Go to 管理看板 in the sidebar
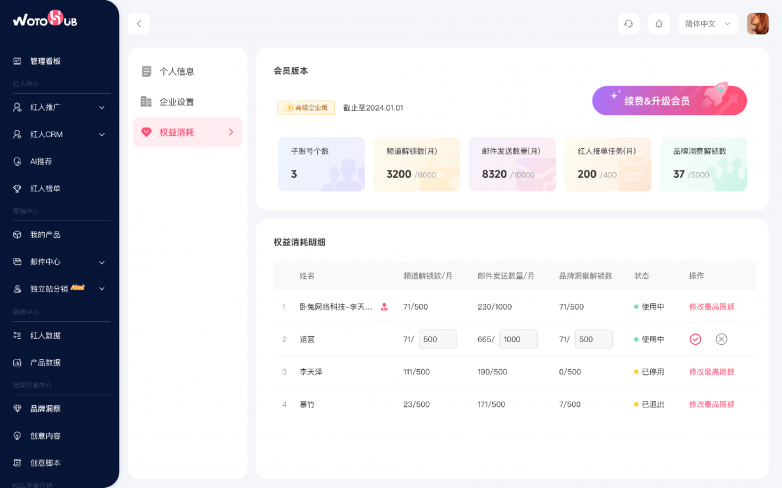782x488 pixels. point(45,61)
